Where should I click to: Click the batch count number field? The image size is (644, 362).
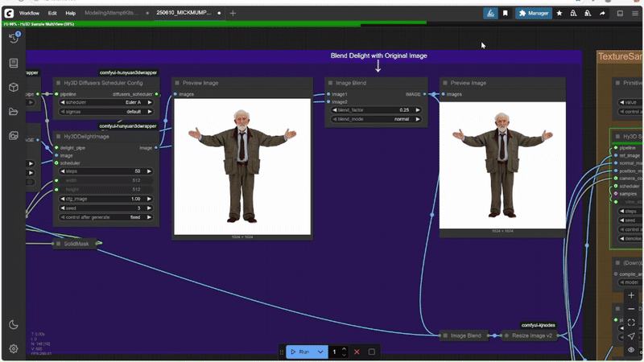335,352
